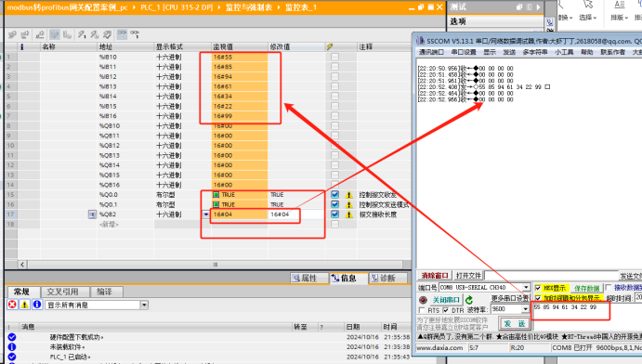Click status icon of 未装载软件 message
This screenshot has width=642, height=364.
pos(12,347)
